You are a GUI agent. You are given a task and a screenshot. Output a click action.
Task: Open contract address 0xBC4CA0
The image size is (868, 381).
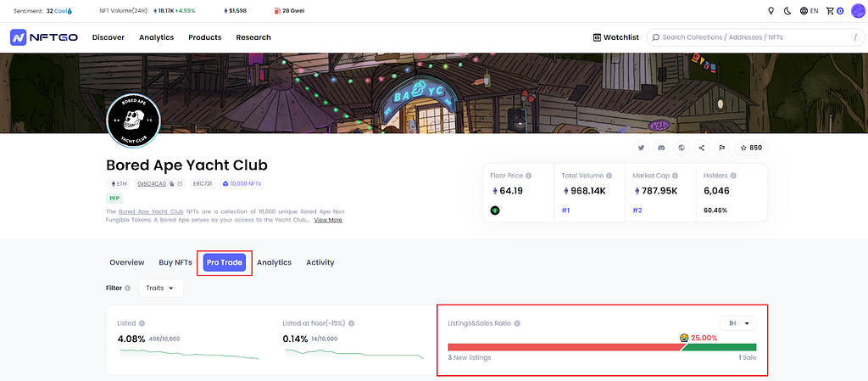point(152,183)
